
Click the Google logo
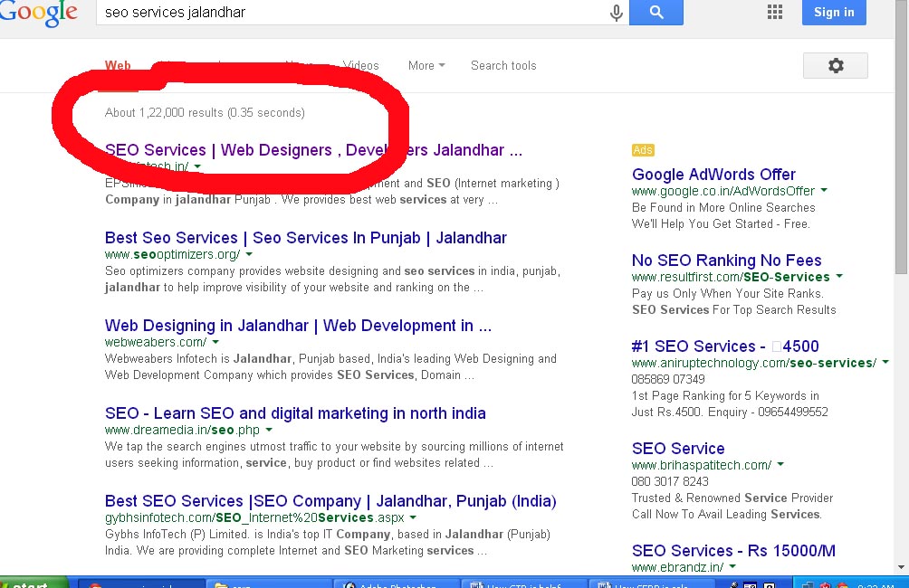pos(38,13)
